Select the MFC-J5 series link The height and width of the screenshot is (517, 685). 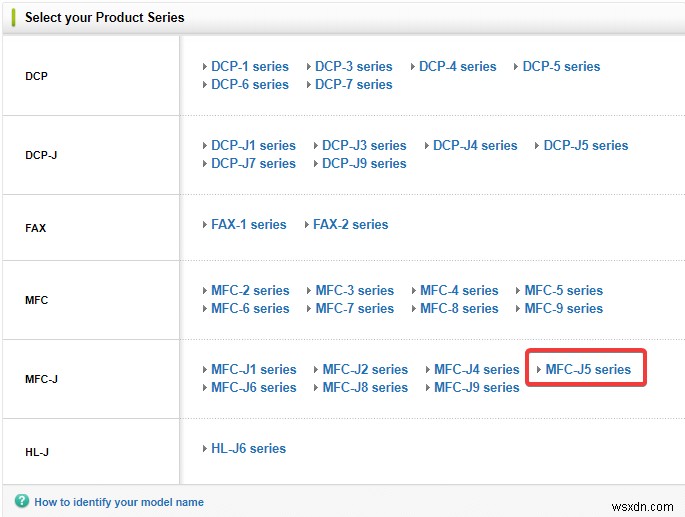point(588,369)
